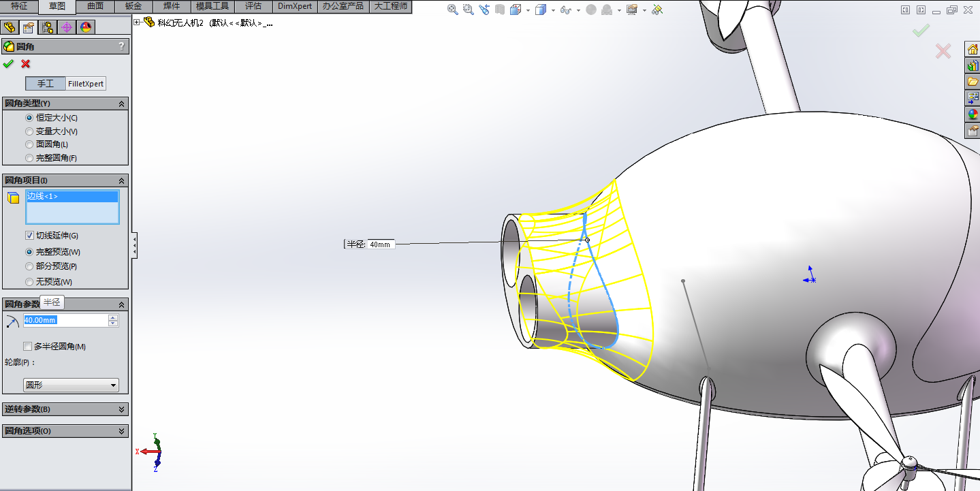Open the Design Library books icon
Image resolution: width=980 pixels, height=491 pixels.
coord(973,65)
